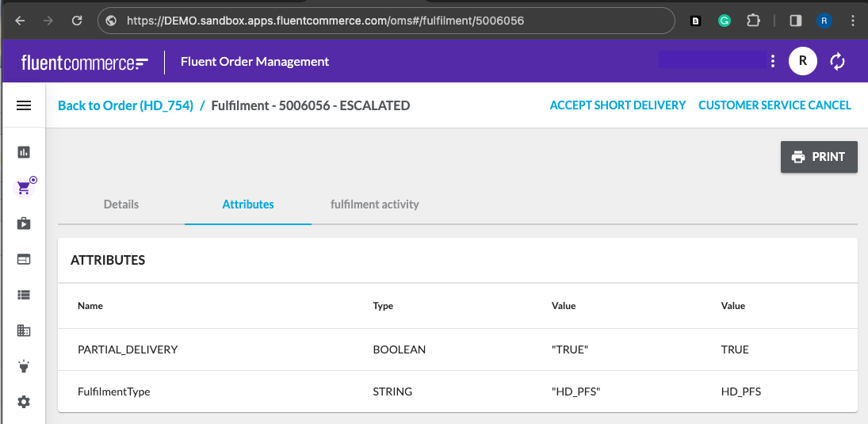Open the hamburger navigation menu
The height and width of the screenshot is (424, 868).
24,105
